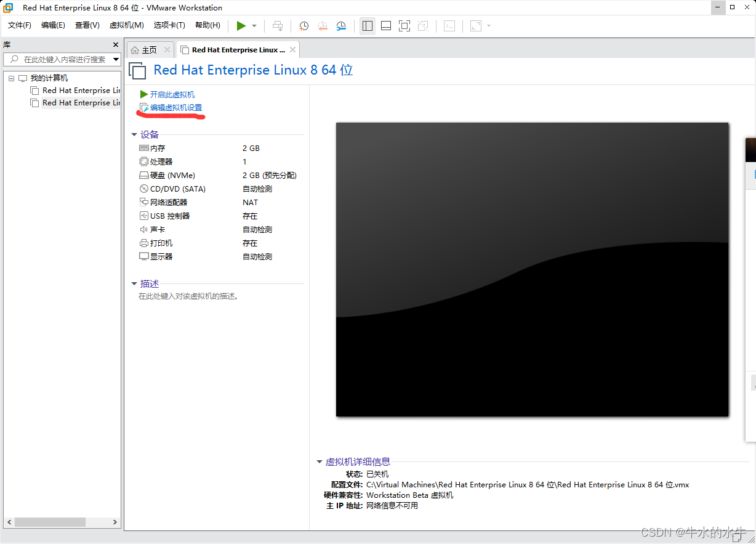Open the 帮助(H) menu

click(x=207, y=25)
